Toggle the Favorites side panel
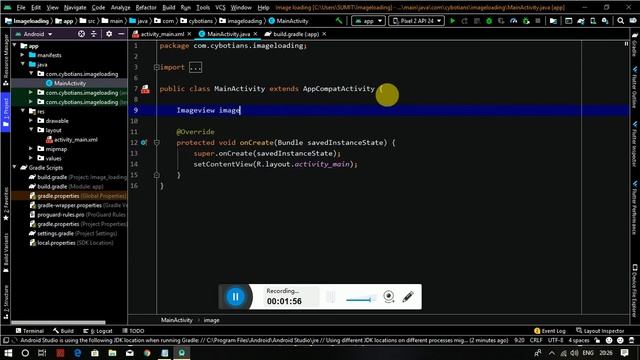Image resolution: width=640 pixels, height=360 pixels. point(5,204)
